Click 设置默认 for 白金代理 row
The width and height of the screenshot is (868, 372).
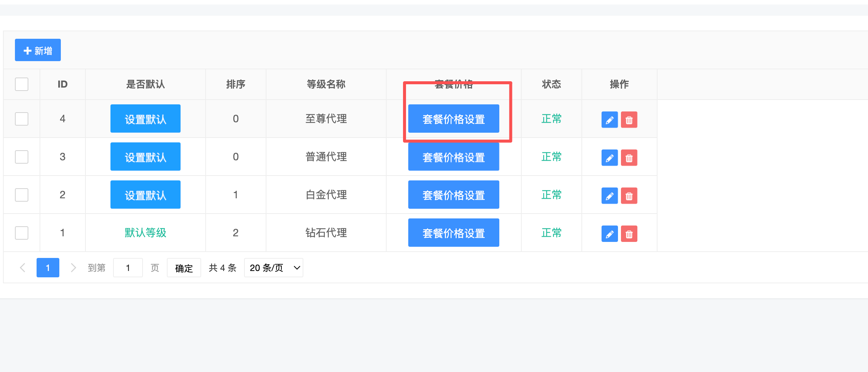(x=145, y=195)
